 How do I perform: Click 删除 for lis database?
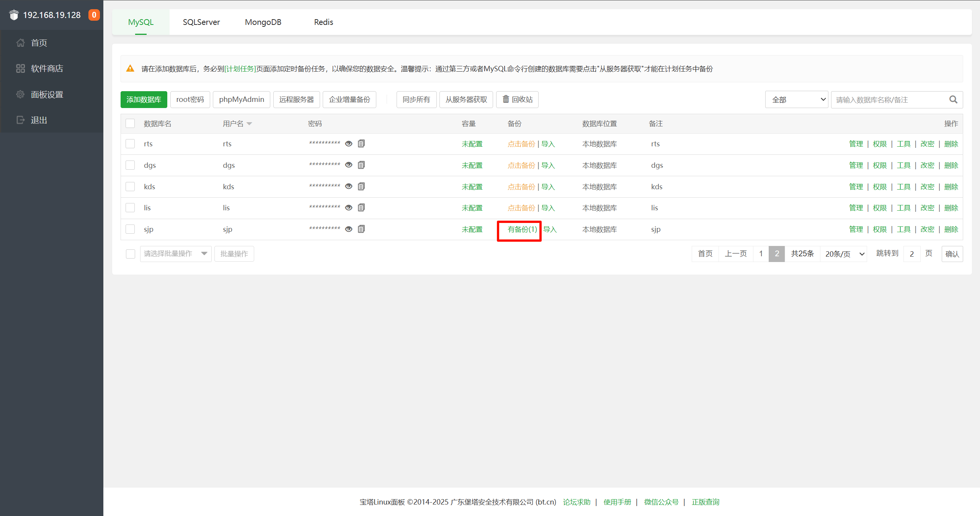click(951, 208)
